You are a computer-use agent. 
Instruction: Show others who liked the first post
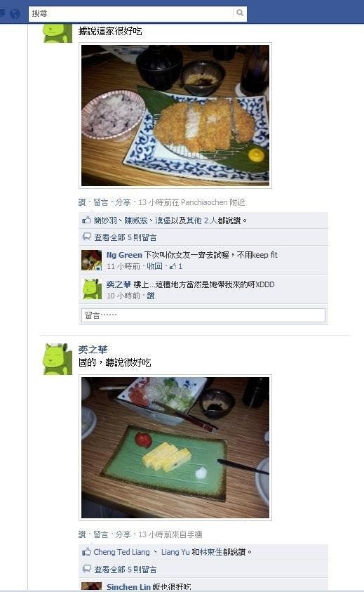[x=201, y=221]
